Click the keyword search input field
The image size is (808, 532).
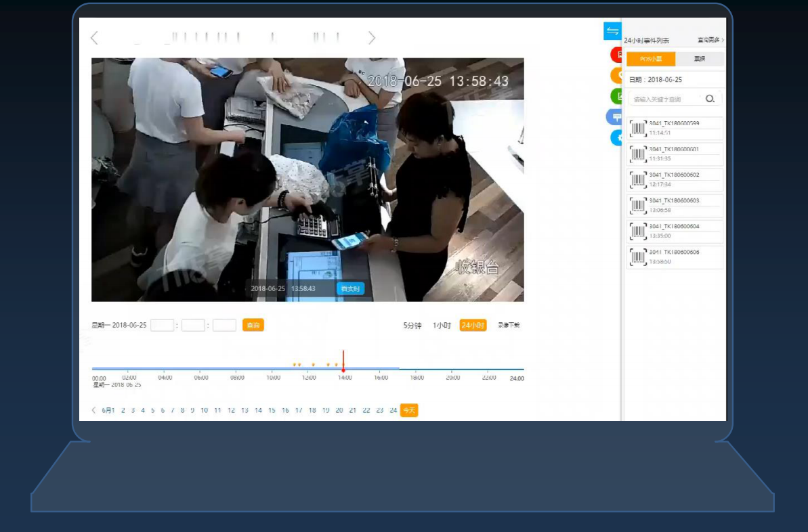(x=665, y=99)
